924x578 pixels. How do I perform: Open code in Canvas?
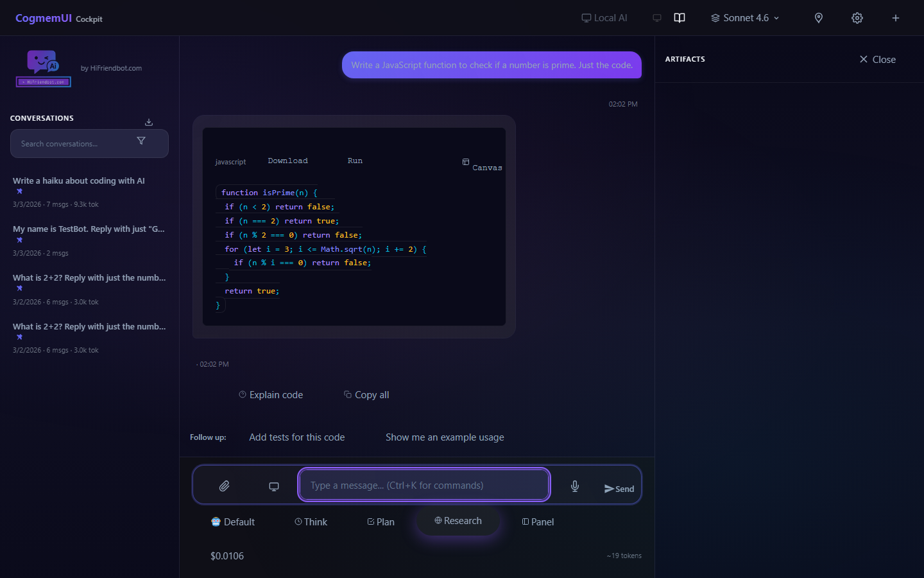pos(483,165)
